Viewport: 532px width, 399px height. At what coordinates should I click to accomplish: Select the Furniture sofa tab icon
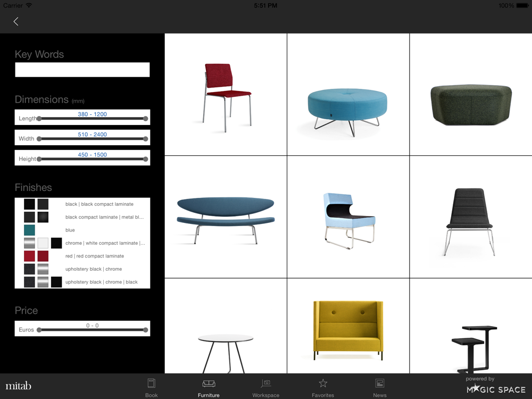click(209, 384)
